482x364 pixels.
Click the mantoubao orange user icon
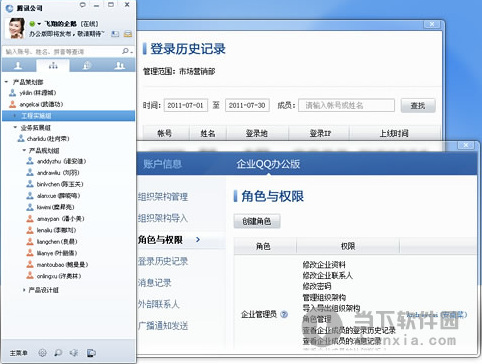[x=30, y=264]
